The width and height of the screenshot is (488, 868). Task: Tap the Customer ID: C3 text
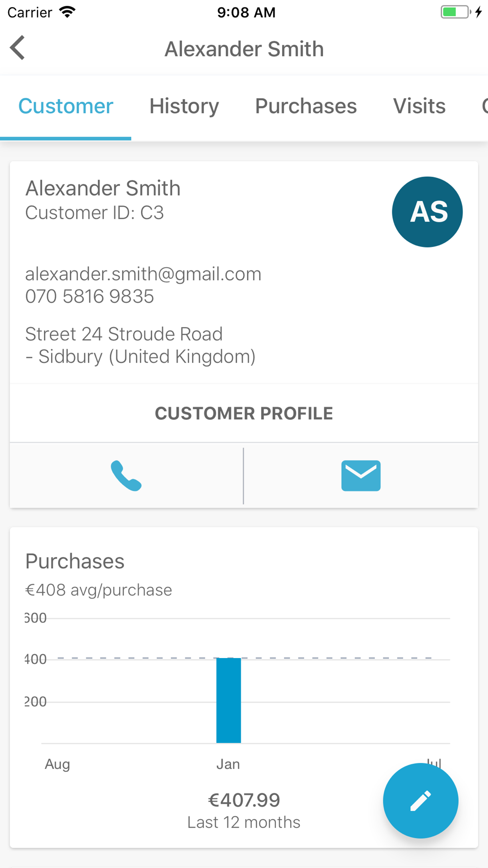(94, 213)
